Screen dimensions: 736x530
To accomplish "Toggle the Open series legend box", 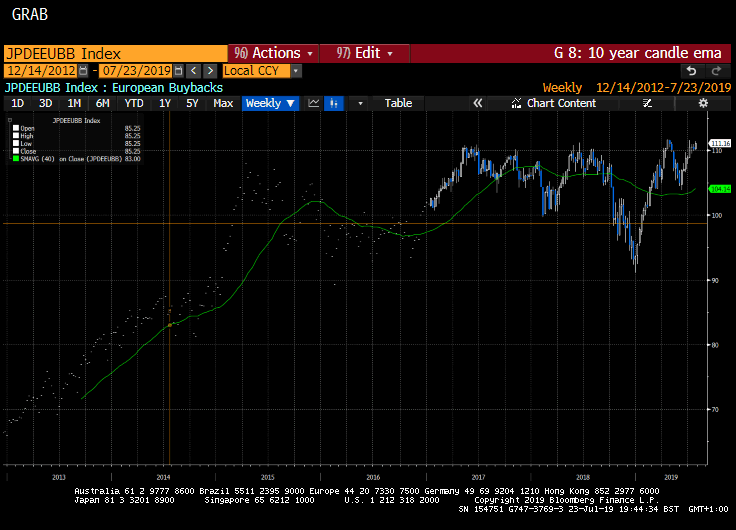I will pyautogui.click(x=15, y=128).
